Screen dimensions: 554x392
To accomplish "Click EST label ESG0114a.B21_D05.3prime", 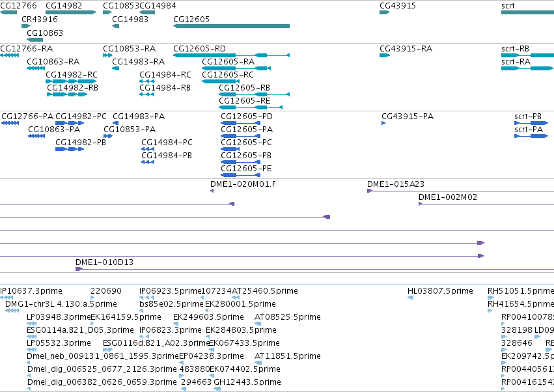I will point(80,331).
